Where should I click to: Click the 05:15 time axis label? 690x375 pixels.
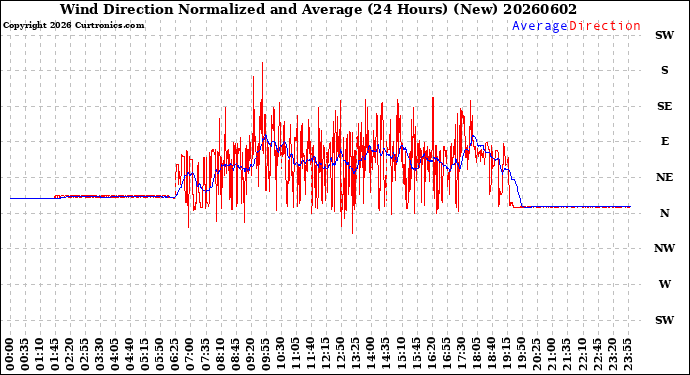[146, 355]
